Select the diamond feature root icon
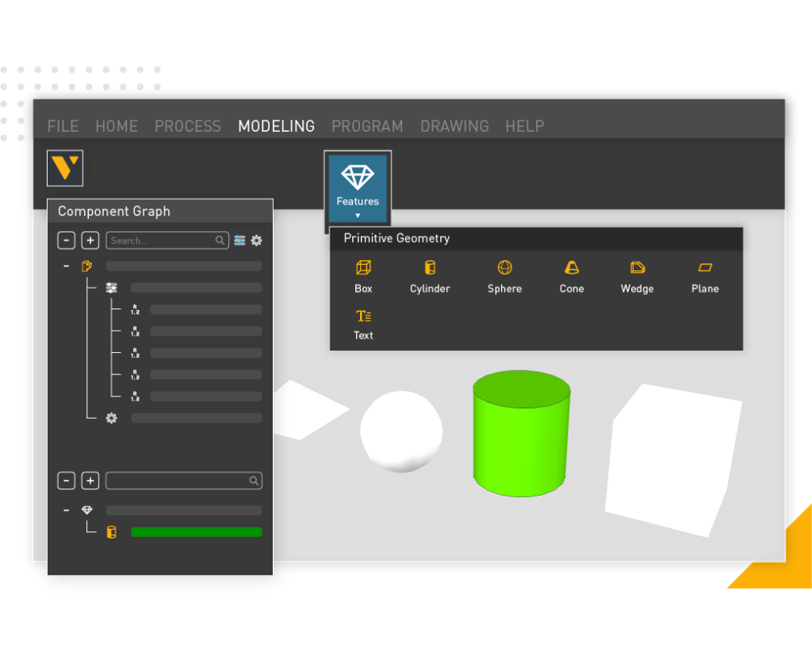 click(x=87, y=510)
